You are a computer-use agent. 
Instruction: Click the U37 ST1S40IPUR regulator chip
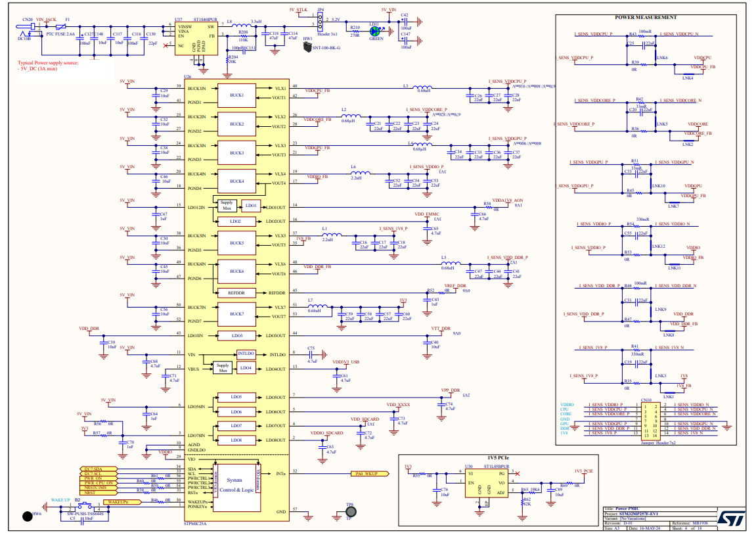pos(196,39)
